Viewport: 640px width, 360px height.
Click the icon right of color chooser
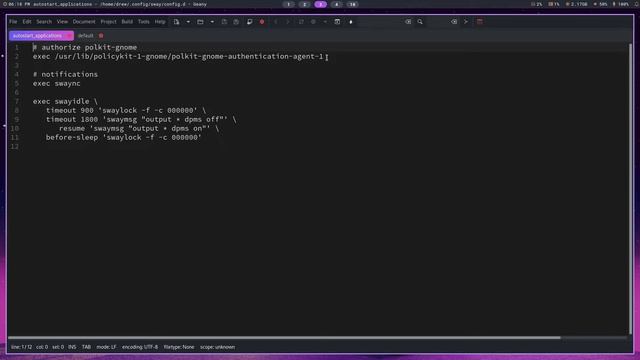pos(351,22)
